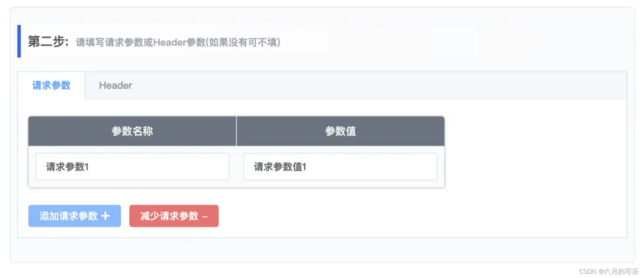Viewport: 644px width, 278px height.
Task: Click the 第二步 step heading
Action: tap(48, 42)
